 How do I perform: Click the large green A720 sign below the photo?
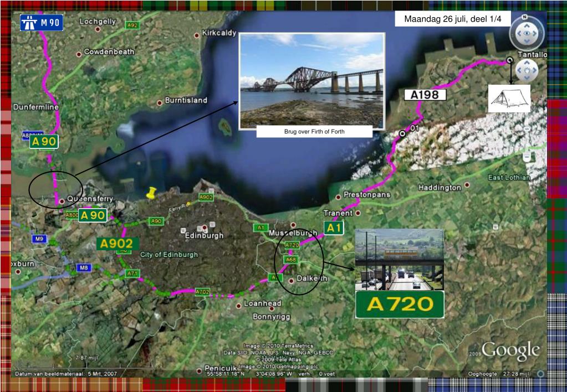tap(400, 305)
